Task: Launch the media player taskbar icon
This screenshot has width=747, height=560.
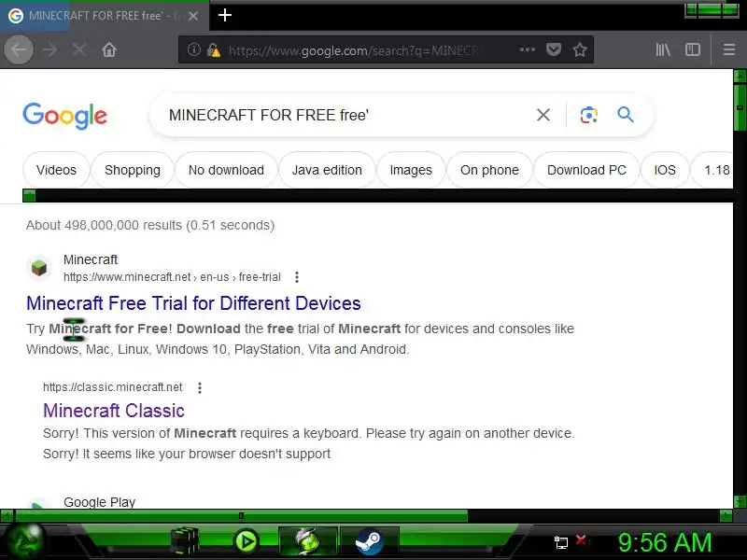Action: [x=247, y=541]
